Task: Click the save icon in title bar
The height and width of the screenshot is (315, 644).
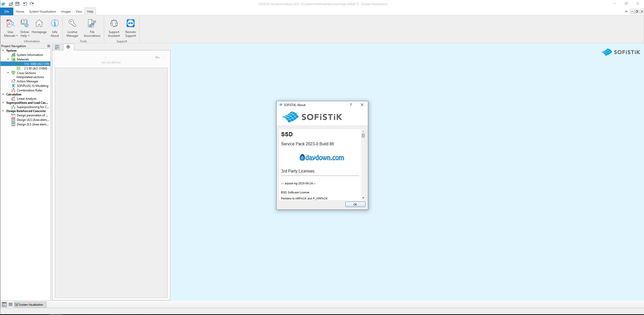Action: (17, 4)
